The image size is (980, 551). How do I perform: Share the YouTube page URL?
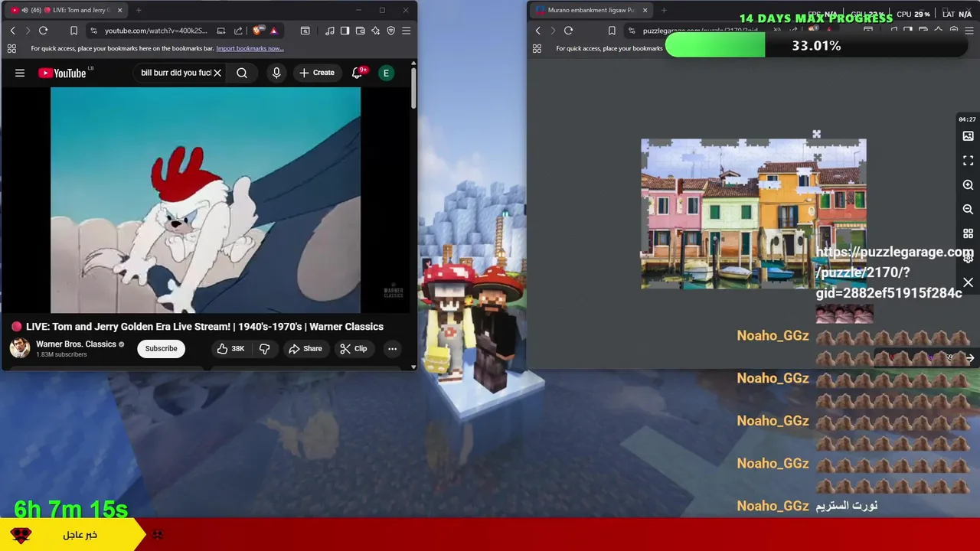[x=238, y=31]
